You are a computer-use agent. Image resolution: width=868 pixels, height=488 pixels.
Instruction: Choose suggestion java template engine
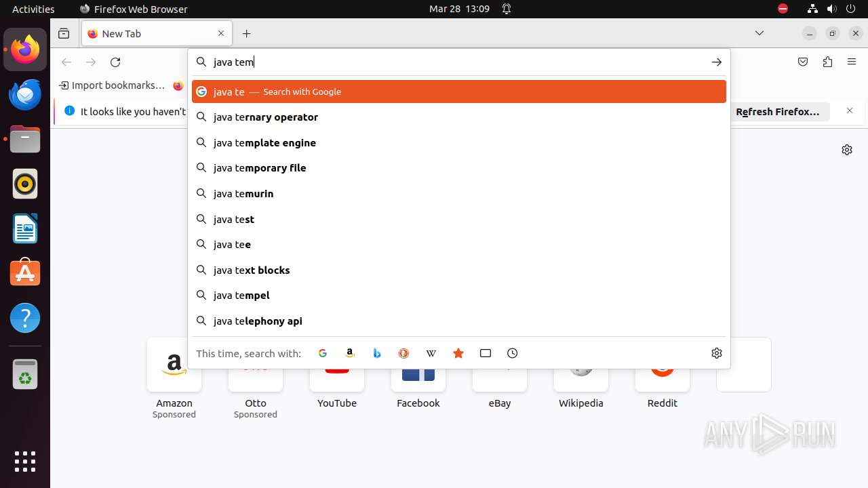point(459,143)
